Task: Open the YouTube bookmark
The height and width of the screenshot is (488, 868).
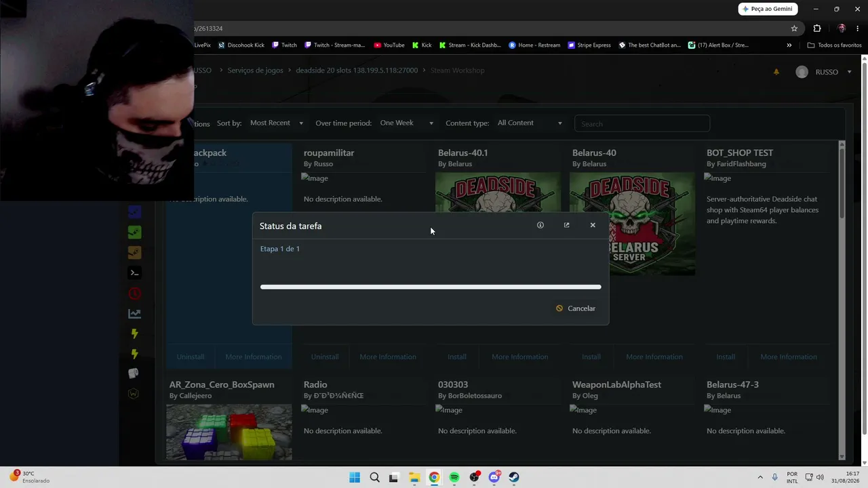Action: (389, 45)
